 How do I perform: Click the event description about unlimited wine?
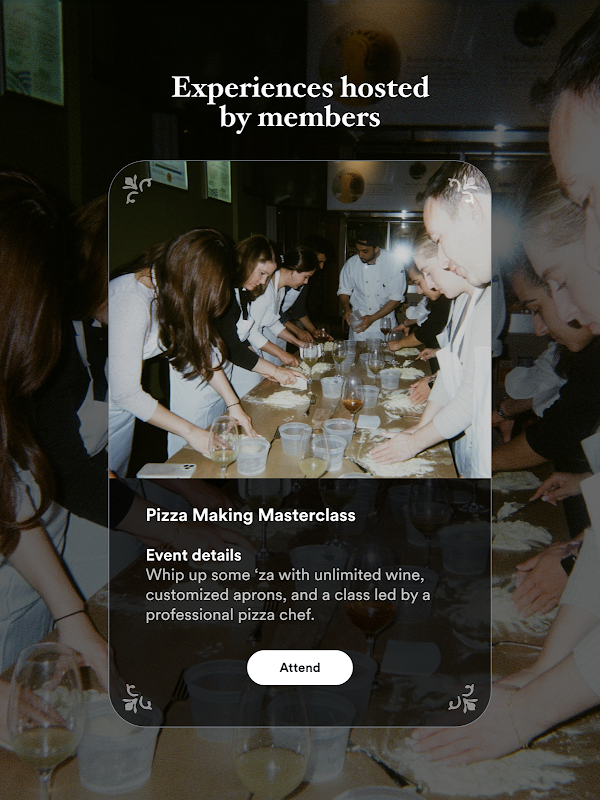[x=288, y=594]
